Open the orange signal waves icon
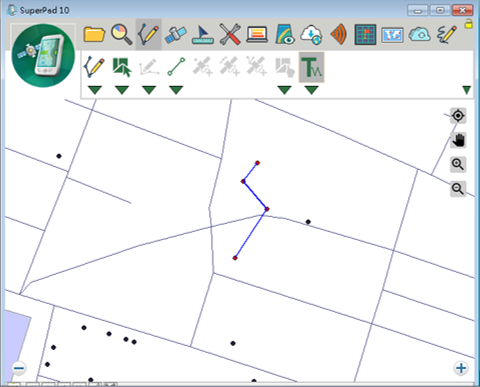Viewport: 480px width, 387px height. (x=338, y=34)
